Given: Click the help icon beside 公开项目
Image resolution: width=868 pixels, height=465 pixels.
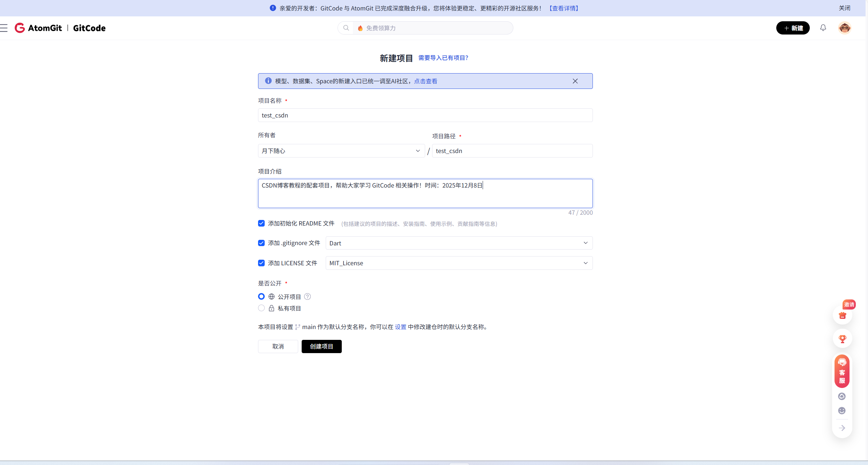Looking at the screenshot, I should coord(307,297).
